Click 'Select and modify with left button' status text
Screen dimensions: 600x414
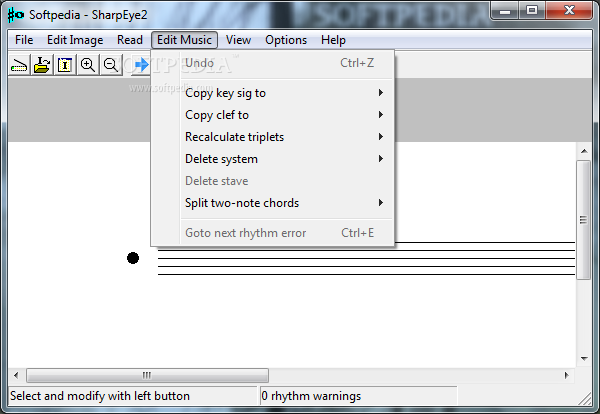click(x=100, y=396)
